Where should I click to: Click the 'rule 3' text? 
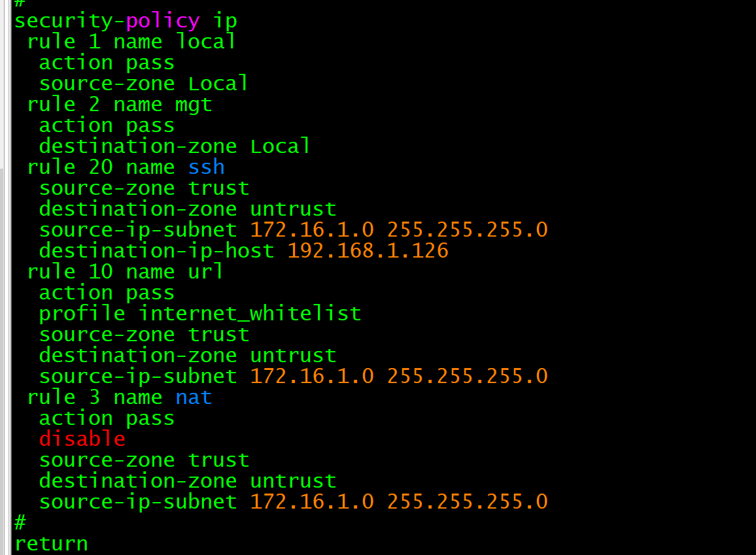point(63,397)
